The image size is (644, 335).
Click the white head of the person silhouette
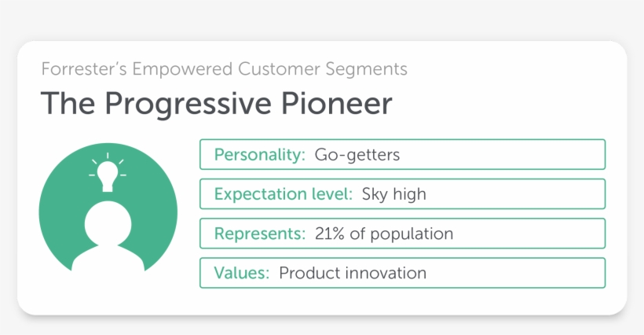[x=108, y=223]
